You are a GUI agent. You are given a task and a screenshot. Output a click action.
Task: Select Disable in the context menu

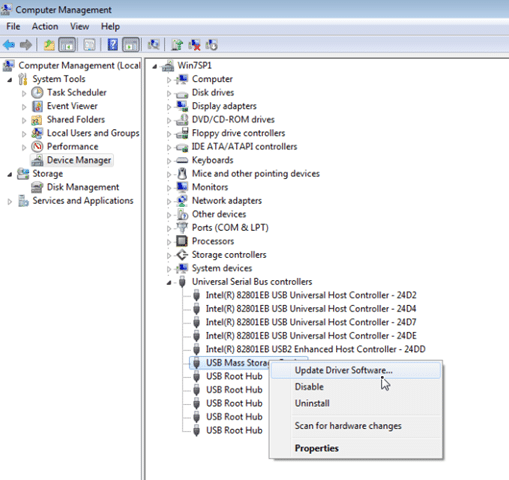(x=309, y=387)
